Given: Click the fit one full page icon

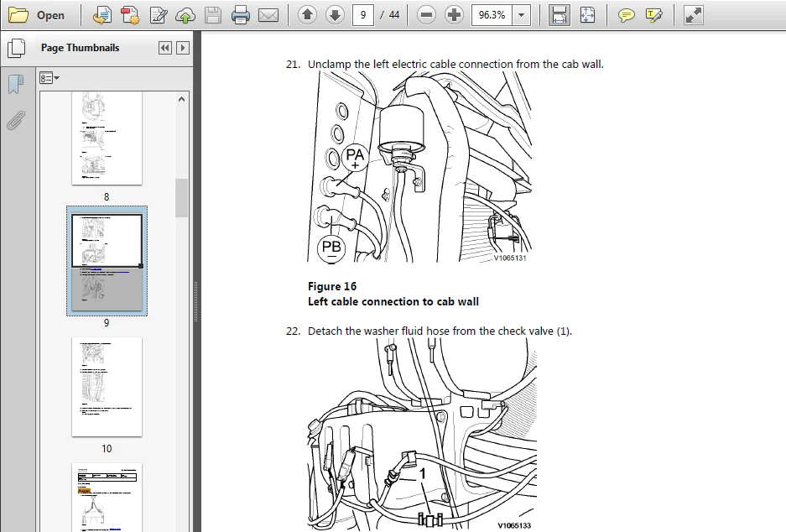Looking at the screenshot, I should (587, 15).
